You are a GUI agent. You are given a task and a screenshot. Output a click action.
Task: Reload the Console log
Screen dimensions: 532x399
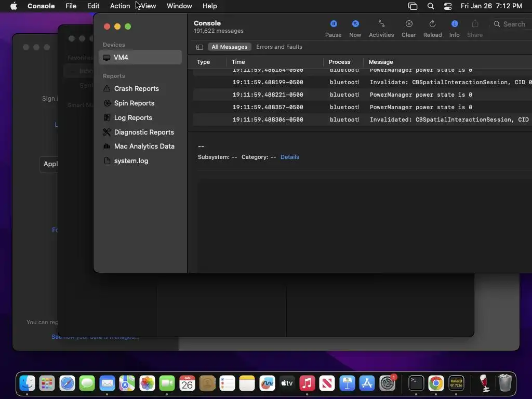432,29
